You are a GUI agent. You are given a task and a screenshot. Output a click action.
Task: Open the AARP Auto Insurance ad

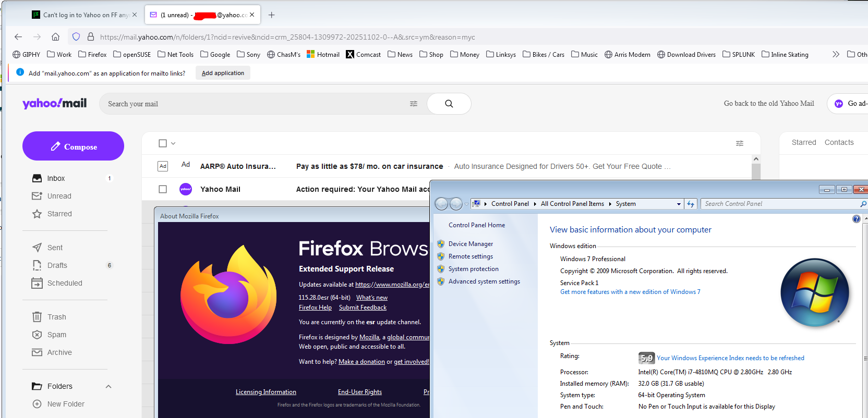tap(447, 166)
